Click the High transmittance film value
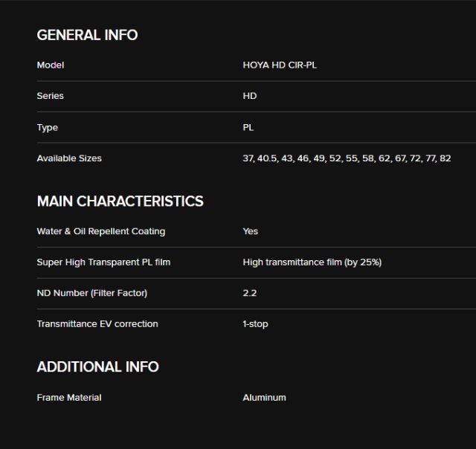This screenshot has height=449, width=476. pos(312,262)
